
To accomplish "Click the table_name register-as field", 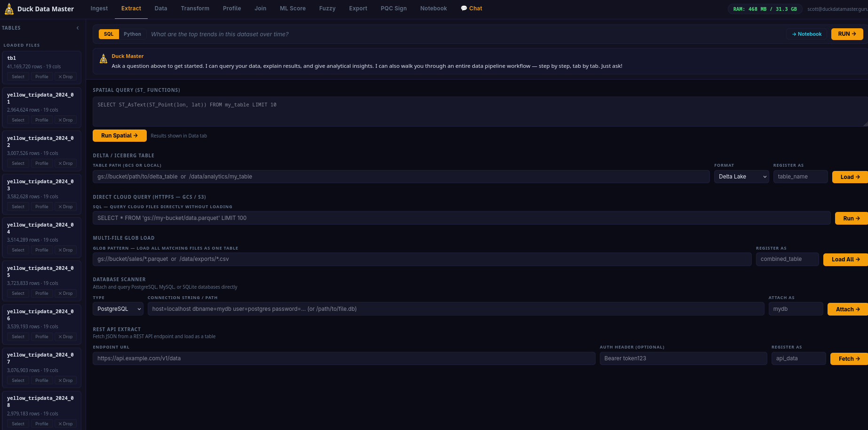I will click(800, 177).
